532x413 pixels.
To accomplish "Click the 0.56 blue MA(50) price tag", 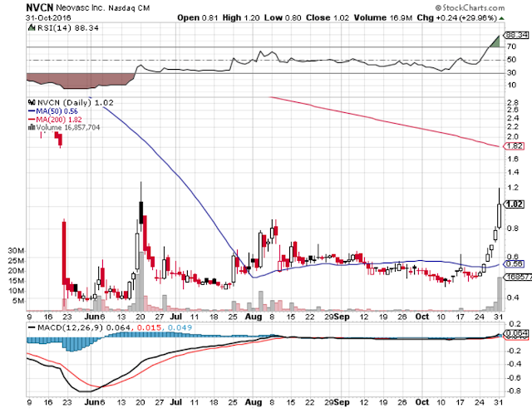I will pyautogui.click(x=514, y=263).
